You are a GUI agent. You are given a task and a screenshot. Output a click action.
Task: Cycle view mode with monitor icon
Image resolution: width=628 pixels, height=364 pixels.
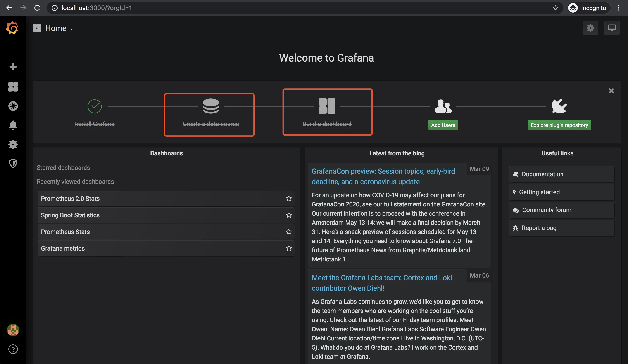point(612,28)
